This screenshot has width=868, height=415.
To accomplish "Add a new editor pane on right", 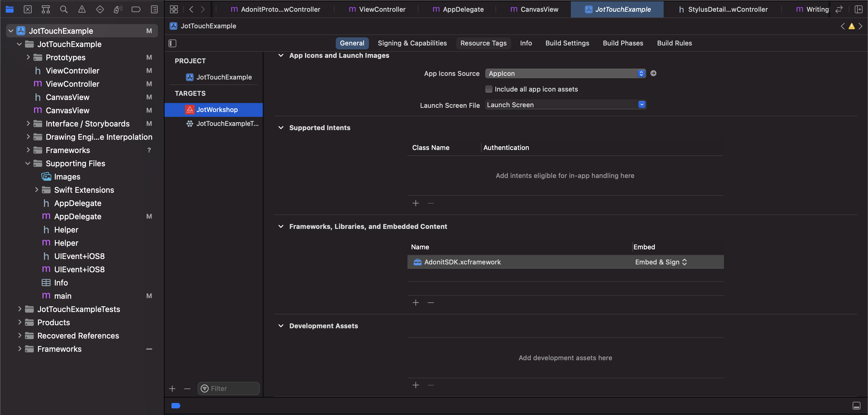I will tap(859, 9).
